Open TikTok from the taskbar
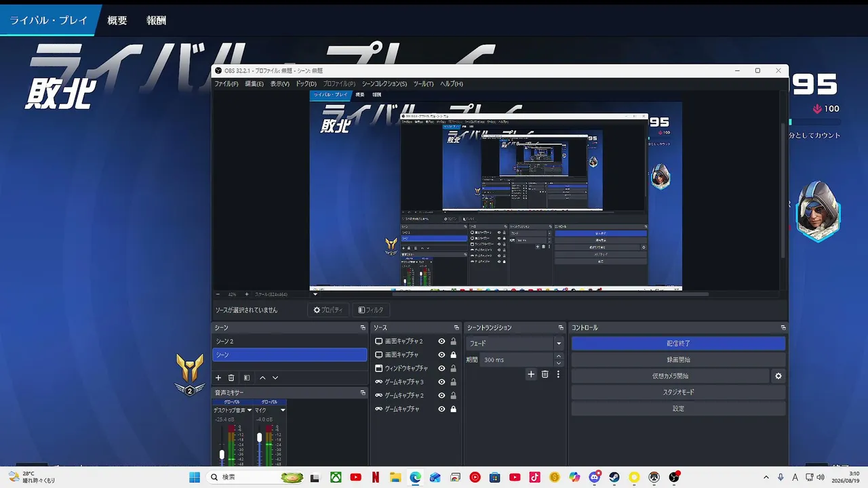 pos(535,477)
